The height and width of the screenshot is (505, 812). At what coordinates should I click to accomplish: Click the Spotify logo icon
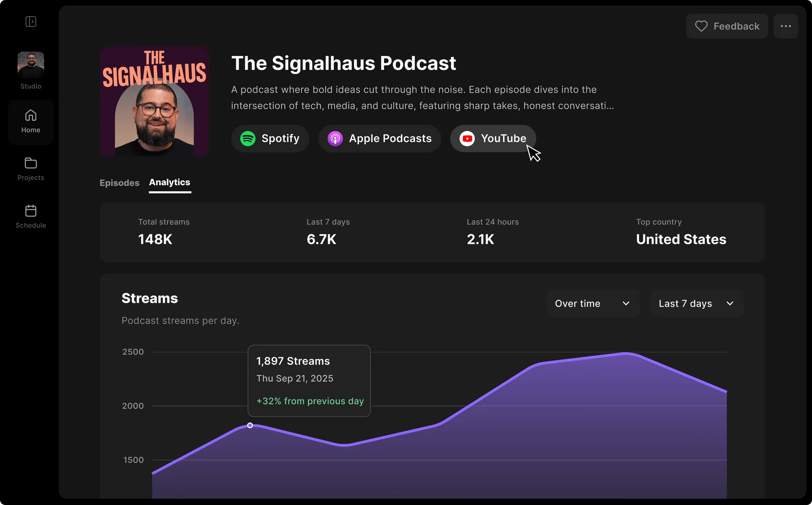(x=248, y=139)
